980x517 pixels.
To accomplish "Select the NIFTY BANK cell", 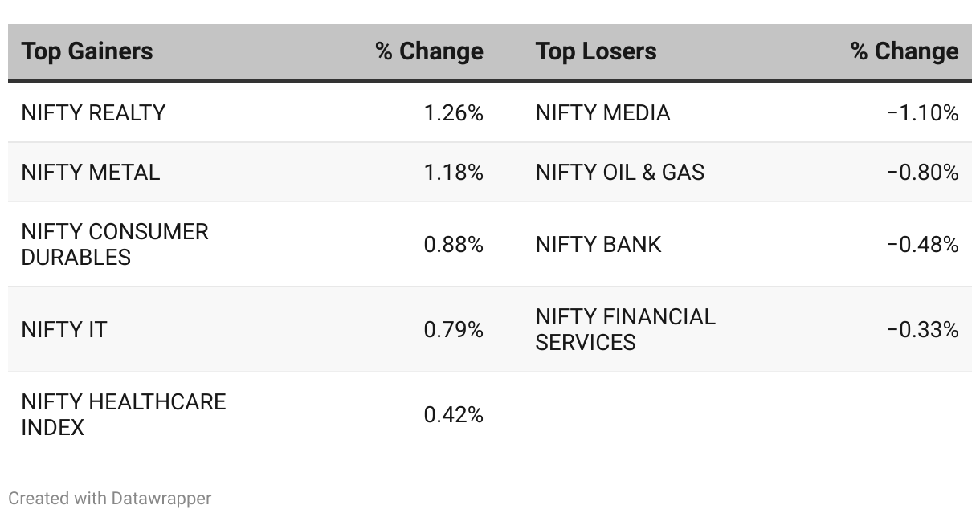I will 598,244.
